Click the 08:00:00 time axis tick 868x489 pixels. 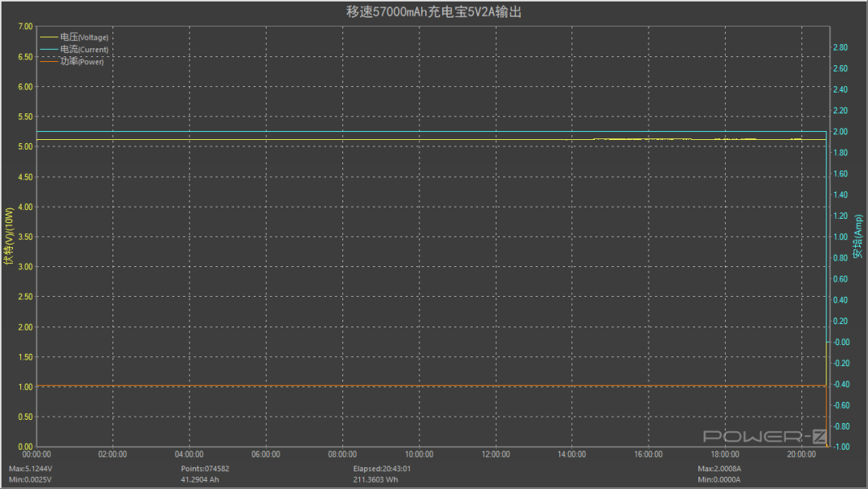[x=342, y=454]
